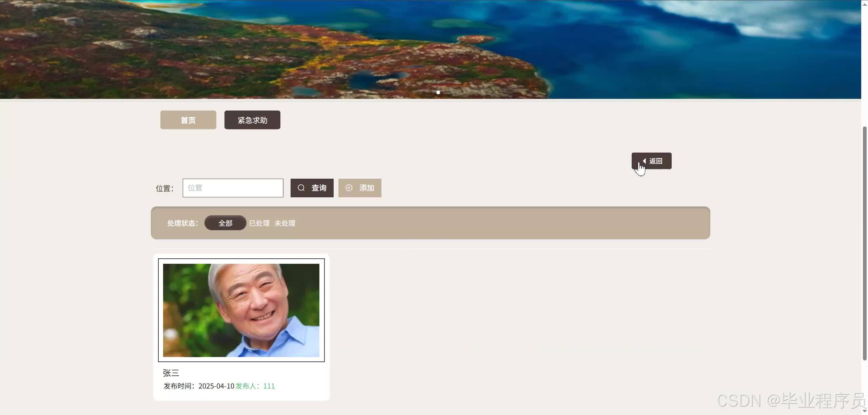Image resolution: width=868 pixels, height=415 pixels.
Task: Click the 查询 button label
Action: pyautogui.click(x=319, y=188)
